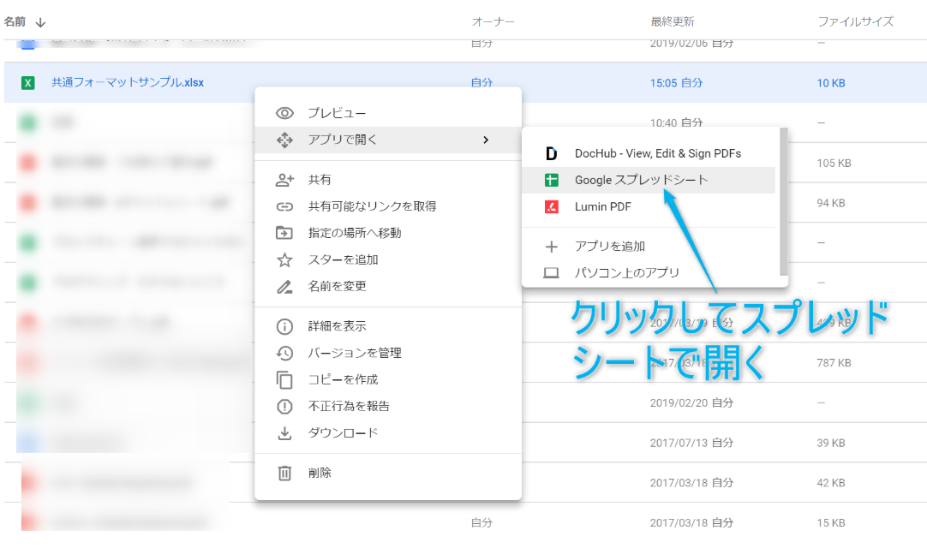Choose コピーを作成
The width and height of the screenshot is (927, 560).
coord(388,379)
